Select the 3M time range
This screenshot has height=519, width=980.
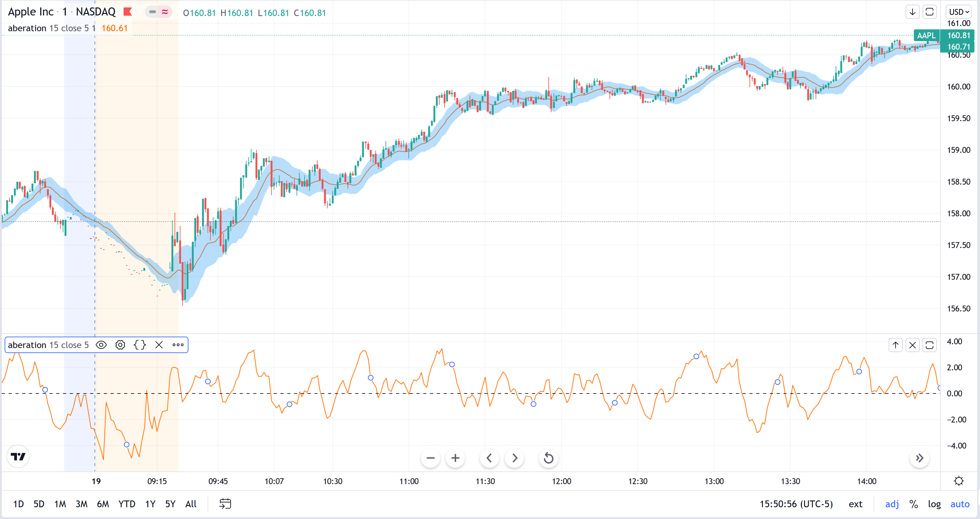[82, 504]
